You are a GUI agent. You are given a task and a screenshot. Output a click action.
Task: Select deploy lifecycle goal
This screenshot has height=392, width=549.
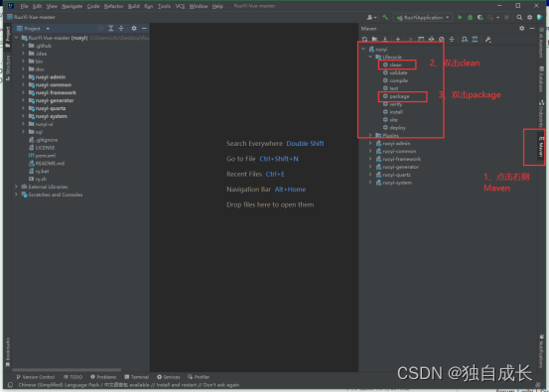394,128
